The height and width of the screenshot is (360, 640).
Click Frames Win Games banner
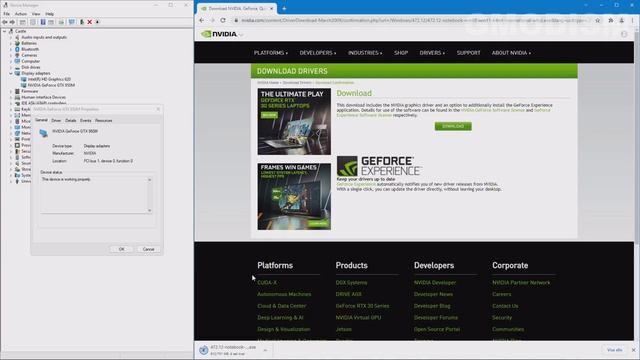(294, 196)
